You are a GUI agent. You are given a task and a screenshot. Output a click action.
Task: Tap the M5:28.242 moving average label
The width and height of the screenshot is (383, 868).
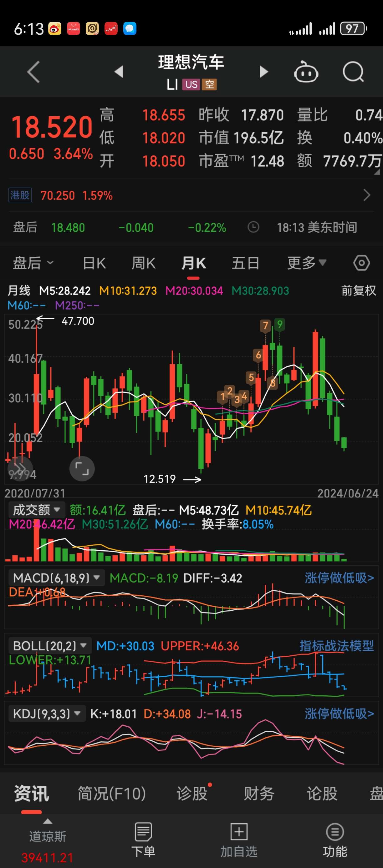(65, 290)
